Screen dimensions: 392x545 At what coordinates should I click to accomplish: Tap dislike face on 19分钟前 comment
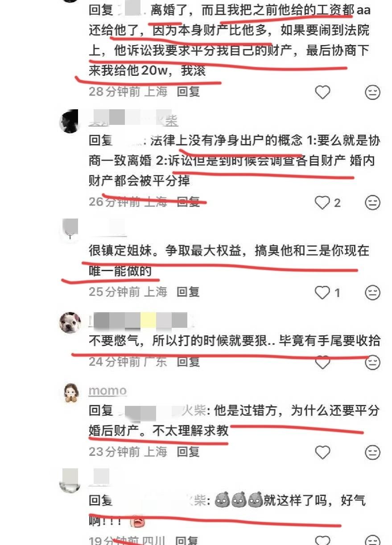(x=372, y=541)
